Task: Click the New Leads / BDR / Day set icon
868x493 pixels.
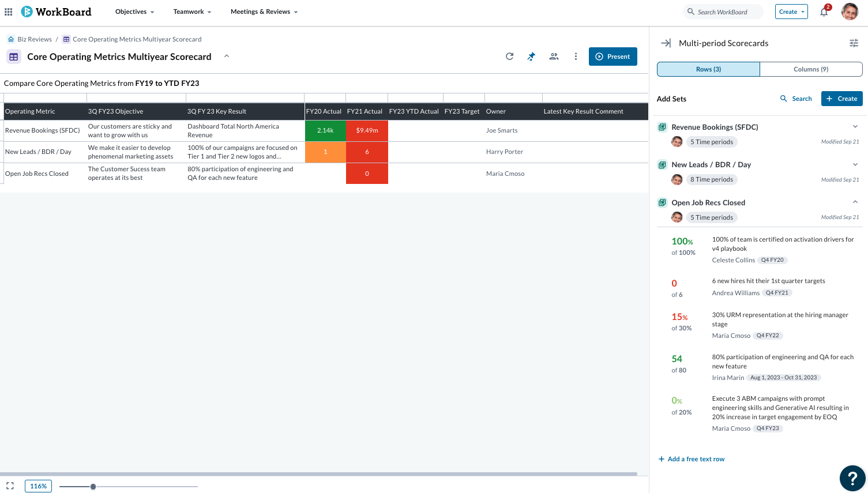Action: click(663, 165)
